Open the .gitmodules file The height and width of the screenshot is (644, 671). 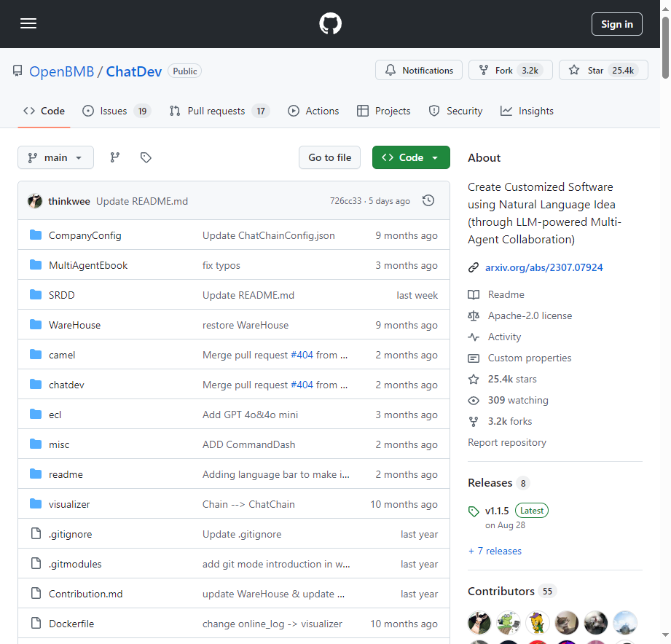pos(75,564)
